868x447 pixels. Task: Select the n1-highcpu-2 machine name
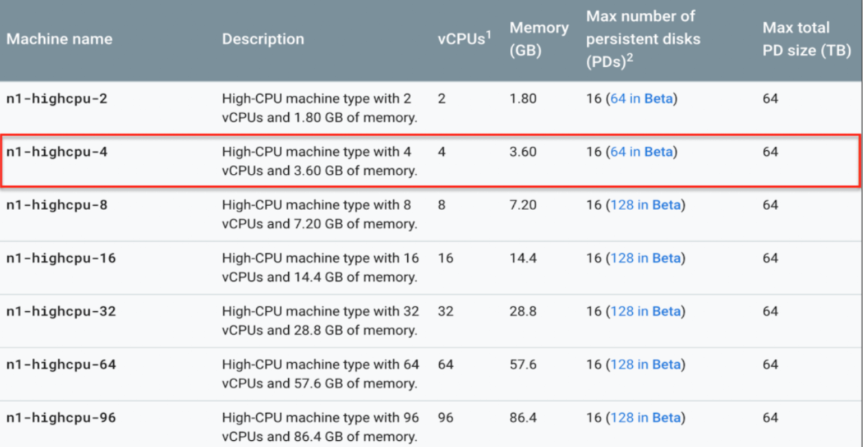[57, 99]
